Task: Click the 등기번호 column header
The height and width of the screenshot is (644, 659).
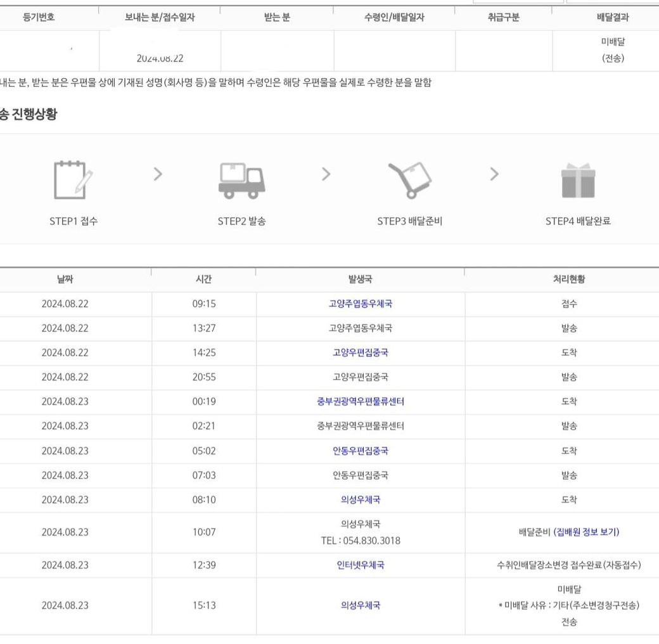Action: click(x=38, y=18)
